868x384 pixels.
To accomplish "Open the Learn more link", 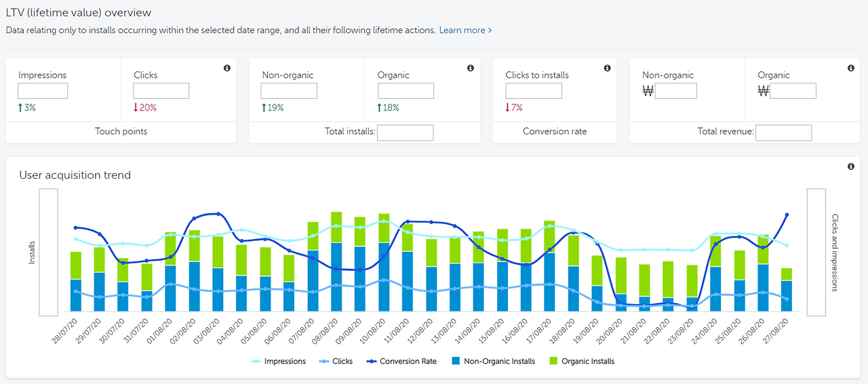I will point(462,30).
